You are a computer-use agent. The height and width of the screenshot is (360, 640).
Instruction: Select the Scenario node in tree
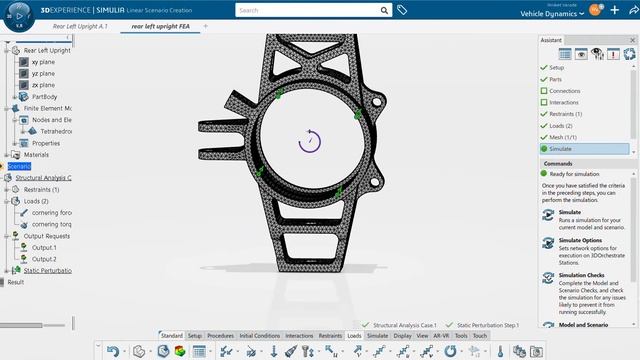(19, 167)
